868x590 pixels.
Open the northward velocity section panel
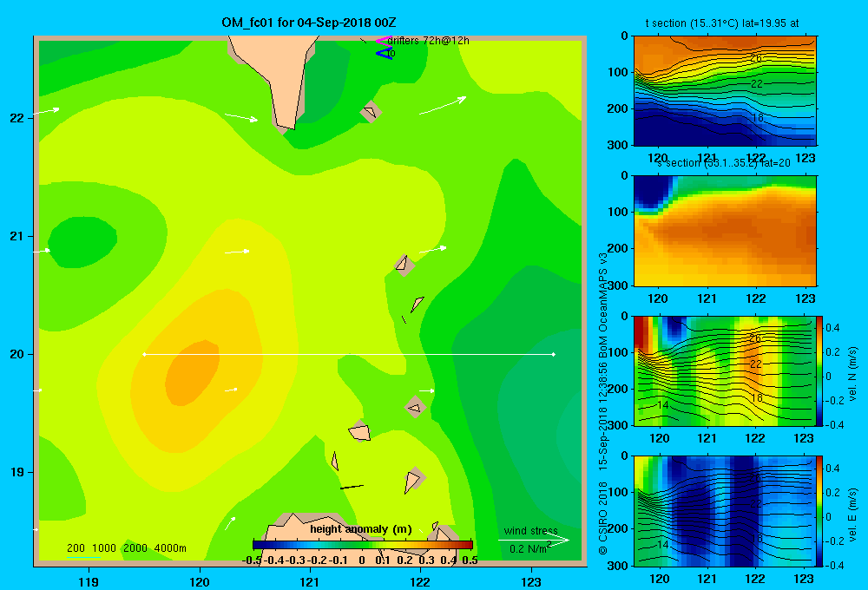tap(725, 370)
